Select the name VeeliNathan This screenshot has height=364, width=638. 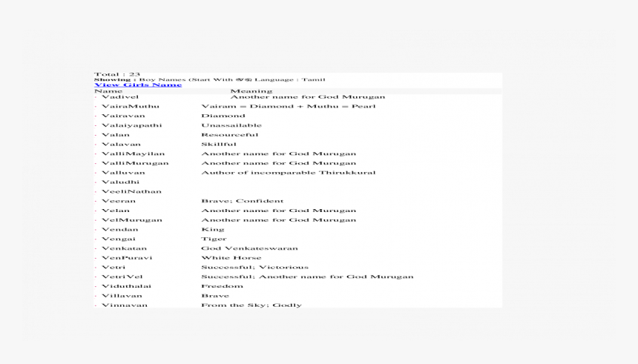click(131, 191)
